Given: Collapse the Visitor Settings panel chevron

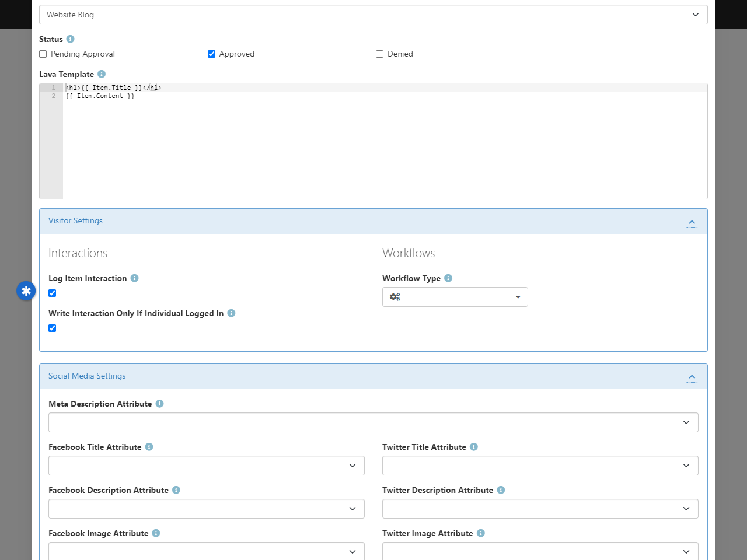Looking at the screenshot, I should tap(692, 222).
